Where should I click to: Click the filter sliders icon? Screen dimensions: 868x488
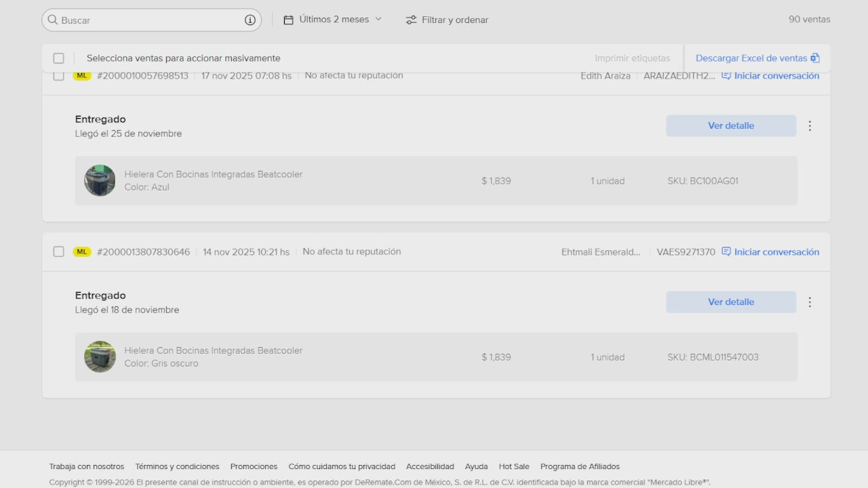point(411,20)
